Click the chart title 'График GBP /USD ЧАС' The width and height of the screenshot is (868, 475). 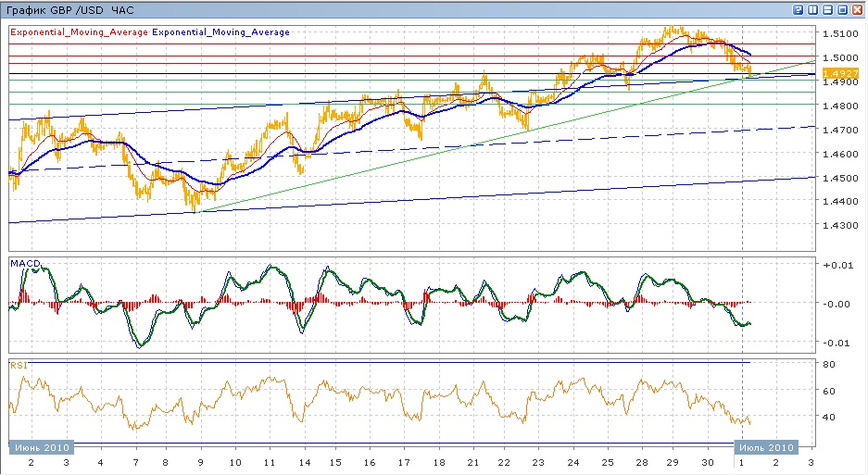(x=69, y=10)
